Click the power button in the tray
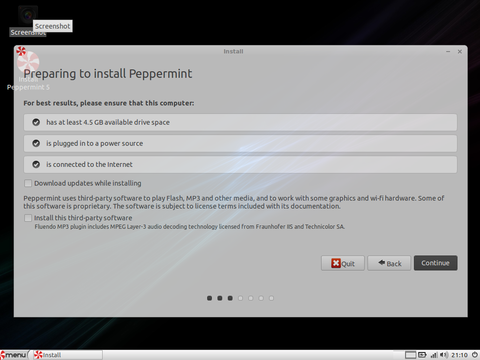 click(x=475, y=355)
